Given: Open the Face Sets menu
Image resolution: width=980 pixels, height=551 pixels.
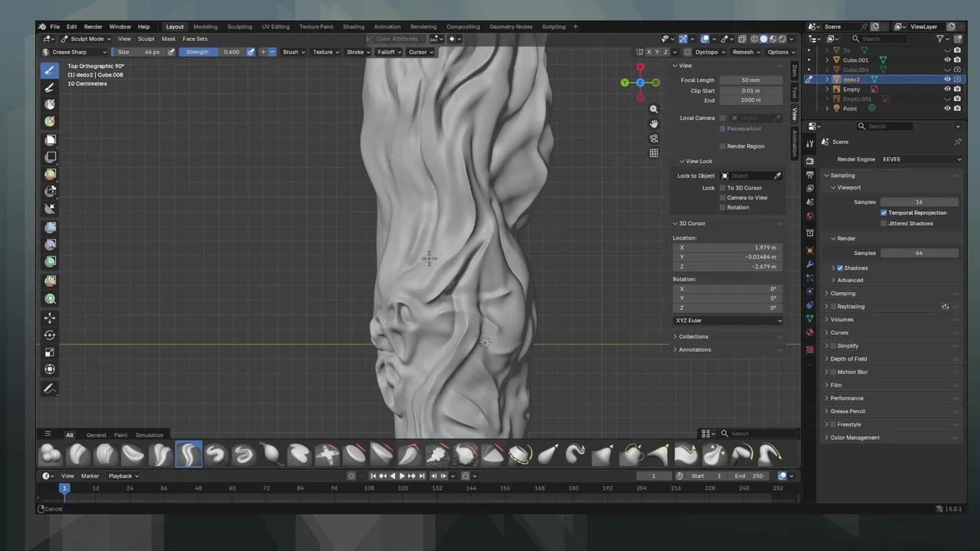Looking at the screenshot, I should click(x=194, y=39).
